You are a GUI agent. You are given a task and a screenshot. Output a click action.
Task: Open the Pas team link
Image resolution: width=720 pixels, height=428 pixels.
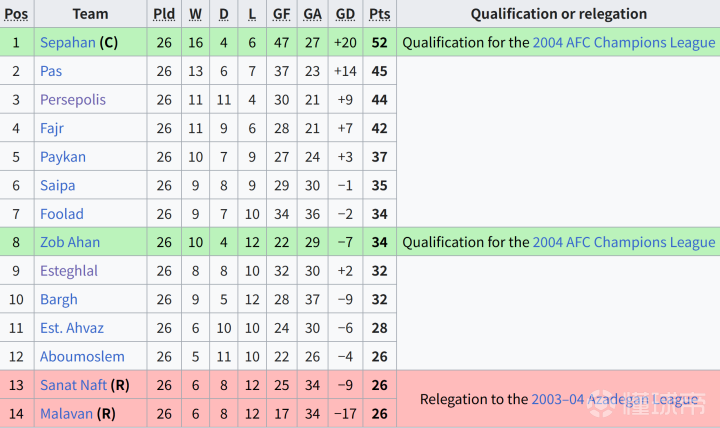point(51,71)
